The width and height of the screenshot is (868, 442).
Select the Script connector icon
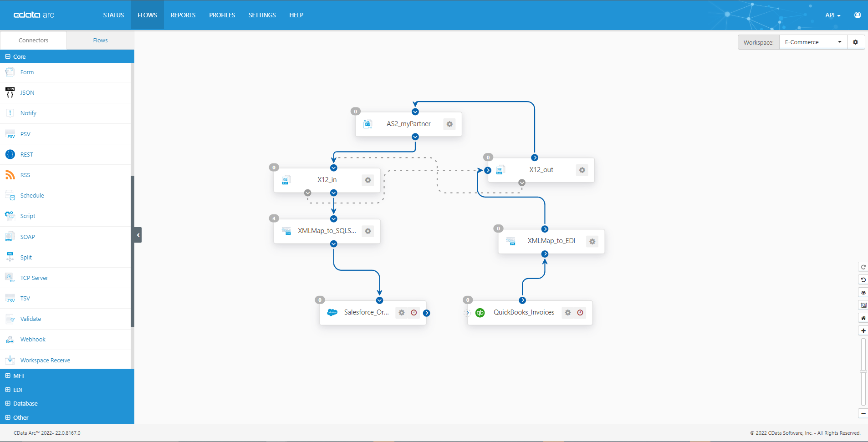pyautogui.click(x=10, y=216)
